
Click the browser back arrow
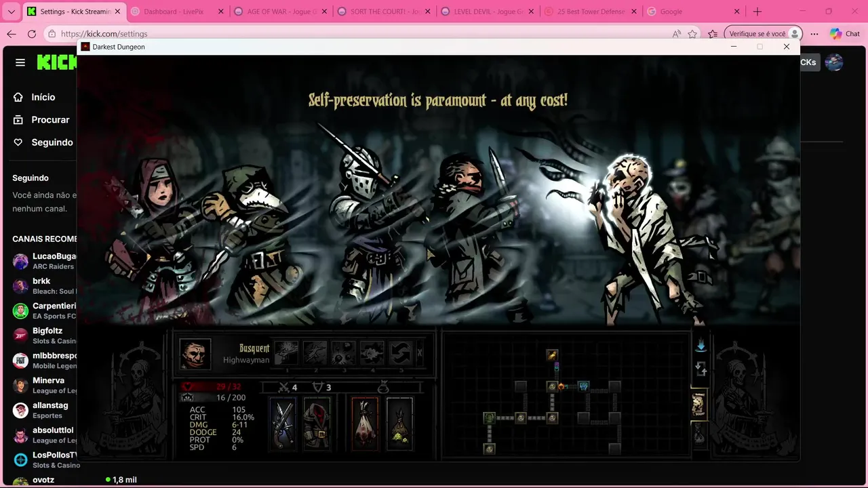(12, 34)
